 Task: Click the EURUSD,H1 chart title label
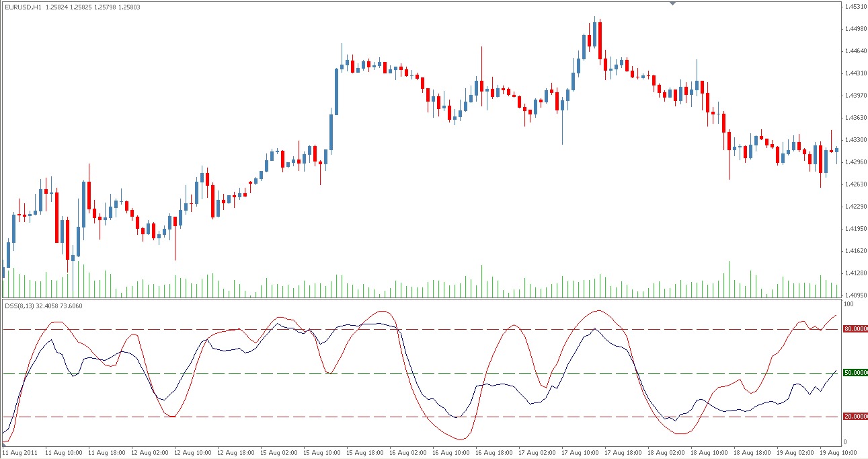point(24,7)
